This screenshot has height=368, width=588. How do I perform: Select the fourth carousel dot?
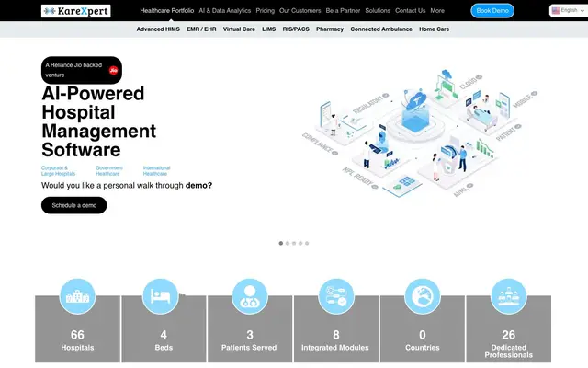pyautogui.click(x=300, y=243)
